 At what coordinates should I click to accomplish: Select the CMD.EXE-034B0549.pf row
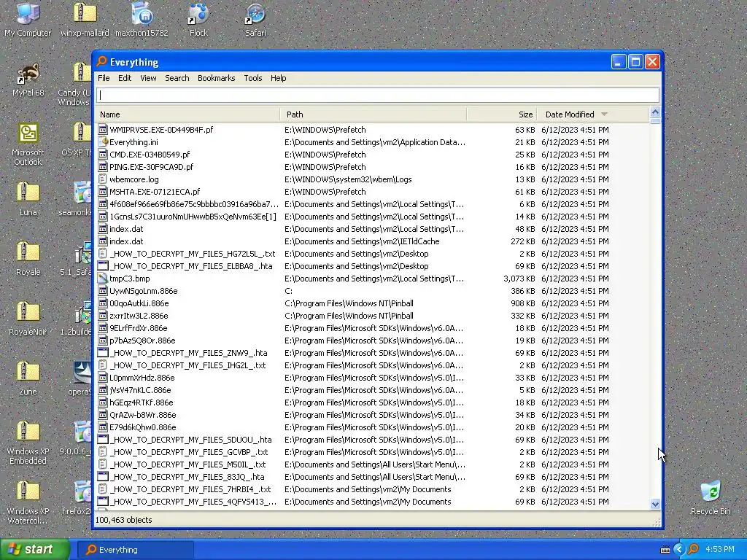coord(373,155)
